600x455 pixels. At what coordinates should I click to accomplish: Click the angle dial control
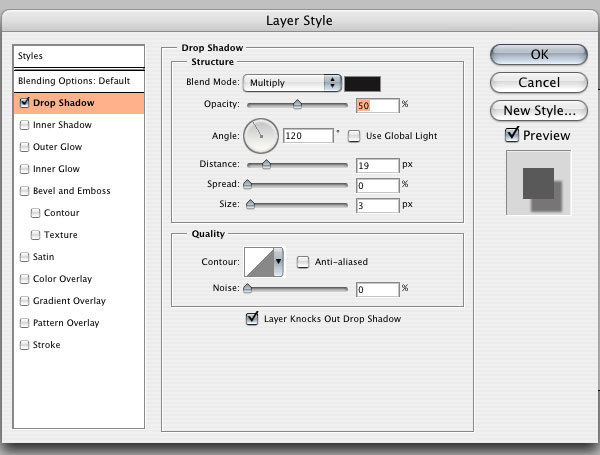tap(260, 134)
